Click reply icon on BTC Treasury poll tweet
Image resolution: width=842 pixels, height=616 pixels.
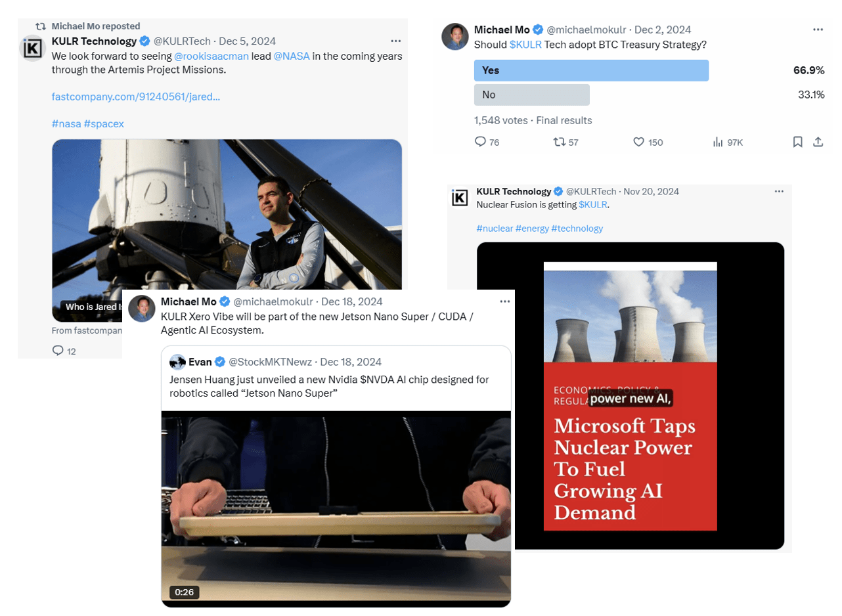(x=480, y=142)
